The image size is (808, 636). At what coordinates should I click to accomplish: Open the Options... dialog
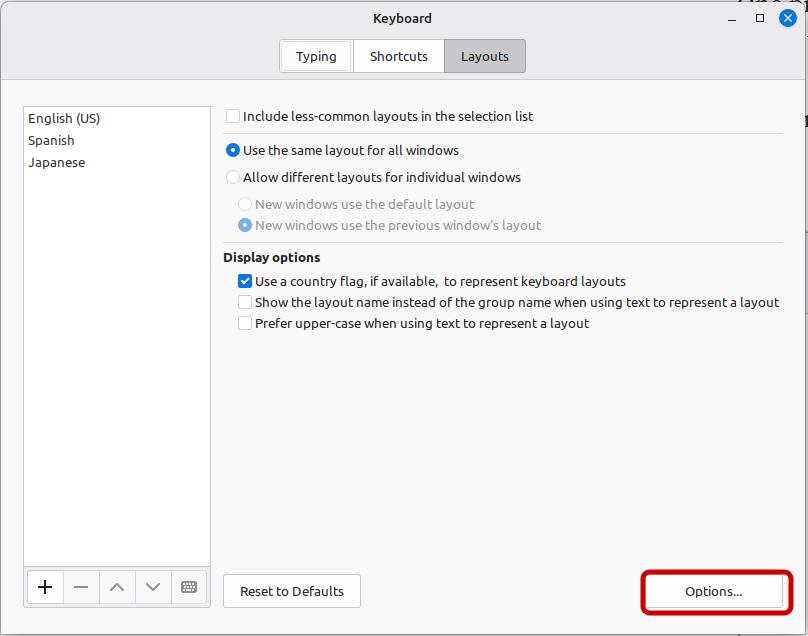coord(714,591)
